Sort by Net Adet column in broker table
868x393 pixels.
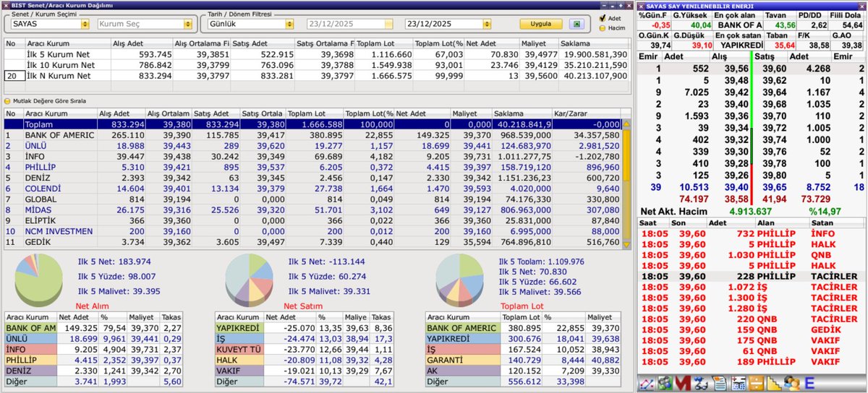423,113
